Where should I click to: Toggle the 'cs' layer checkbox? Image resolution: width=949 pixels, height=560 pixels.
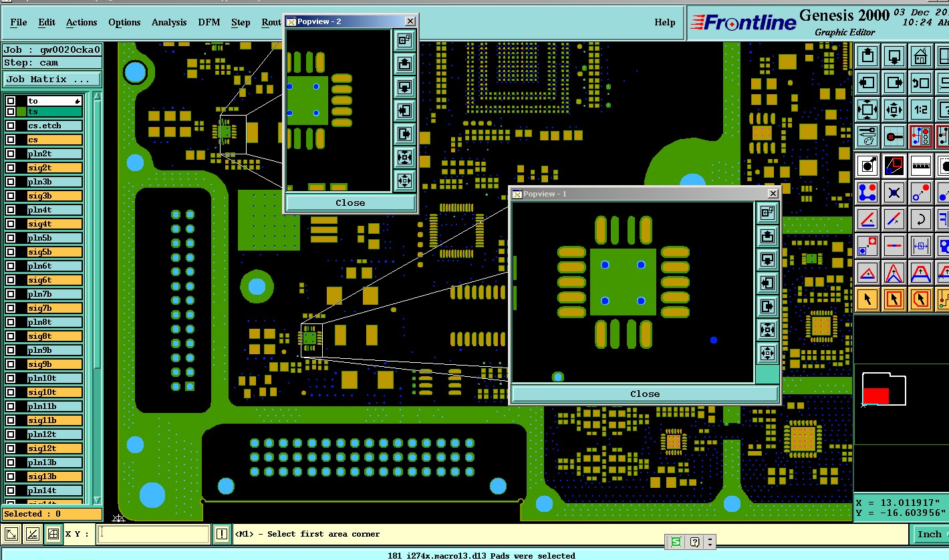11,140
